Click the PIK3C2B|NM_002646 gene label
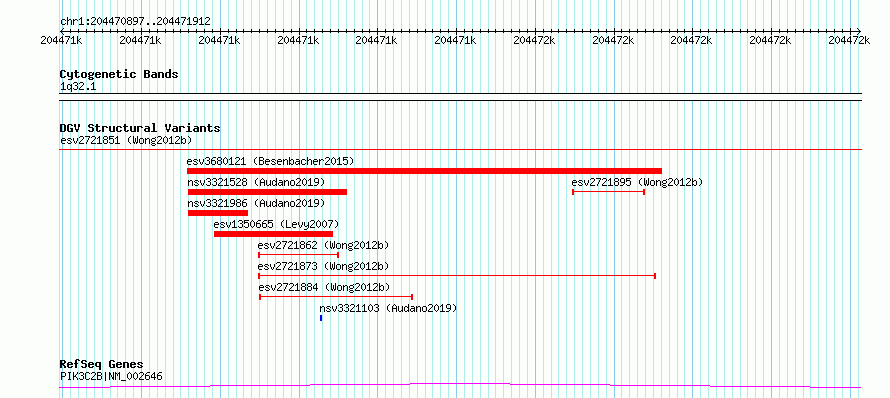The width and height of the screenshot is (890, 398). (111, 376)
